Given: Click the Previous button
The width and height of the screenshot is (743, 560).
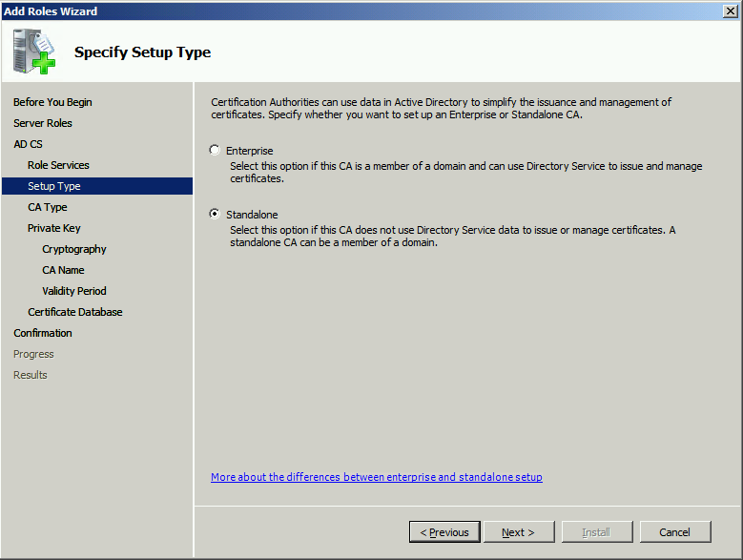Looking at the screenshot, I should click(444, 532).
